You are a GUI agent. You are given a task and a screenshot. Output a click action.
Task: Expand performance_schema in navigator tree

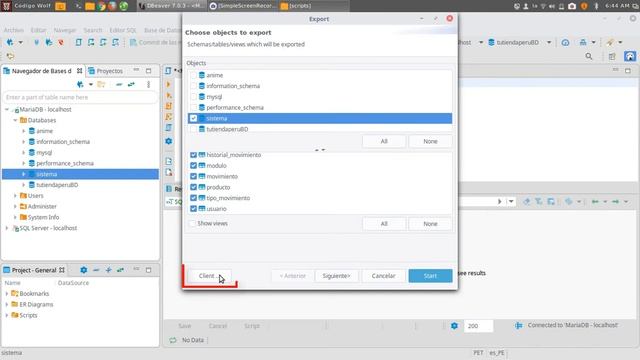[x=24, y=163]
